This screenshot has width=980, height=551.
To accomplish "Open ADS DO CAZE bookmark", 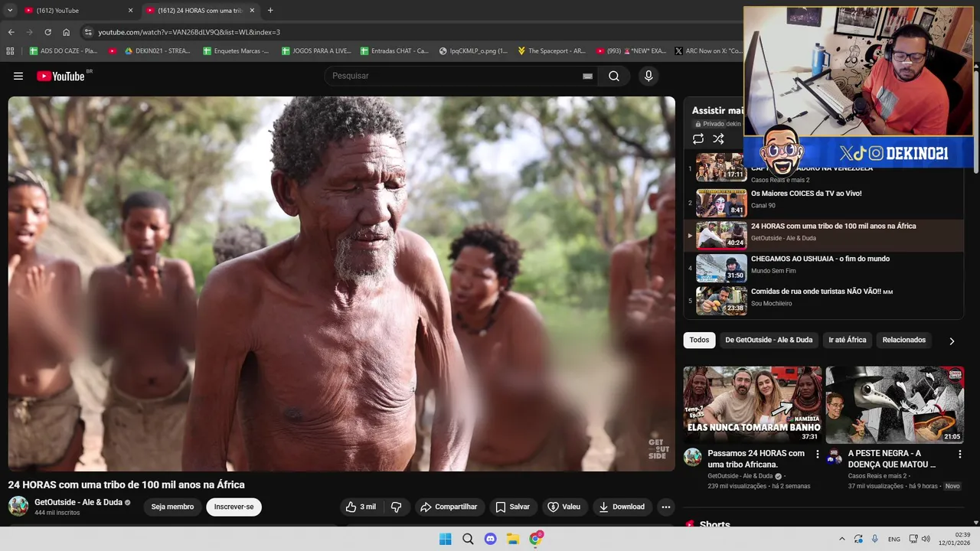I will [x=64, y=51].
